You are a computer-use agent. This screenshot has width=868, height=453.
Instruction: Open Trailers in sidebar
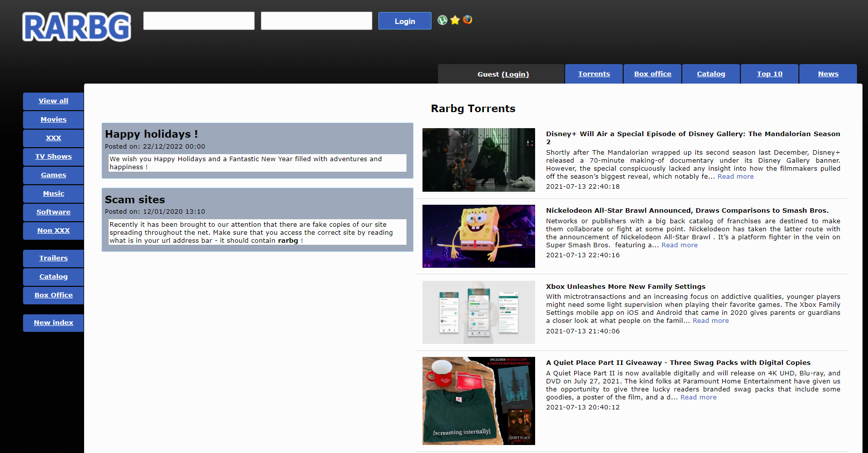tap(54, 258)
